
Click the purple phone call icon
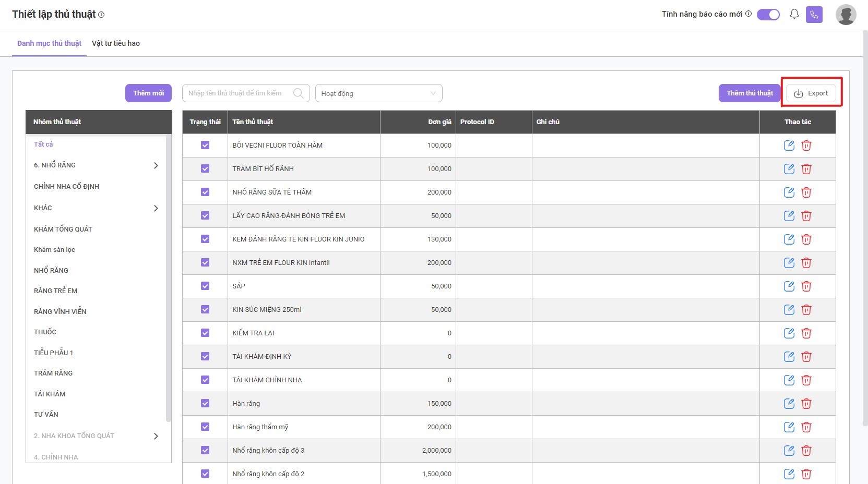pos(814,15)
